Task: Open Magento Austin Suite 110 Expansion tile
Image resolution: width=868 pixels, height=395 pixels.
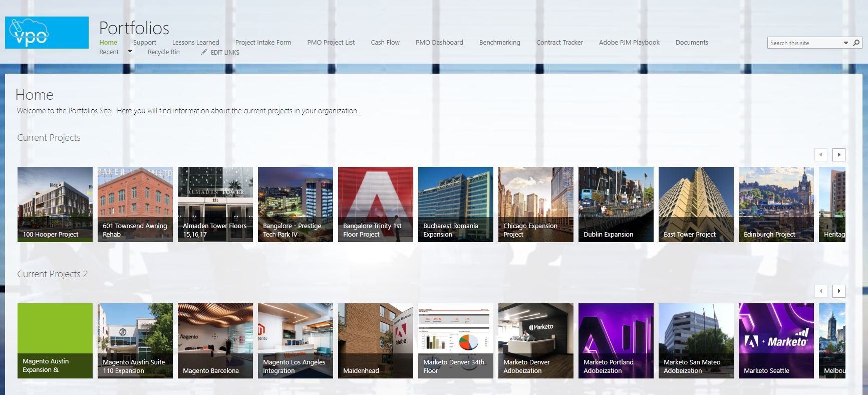Action: (135, 341)
